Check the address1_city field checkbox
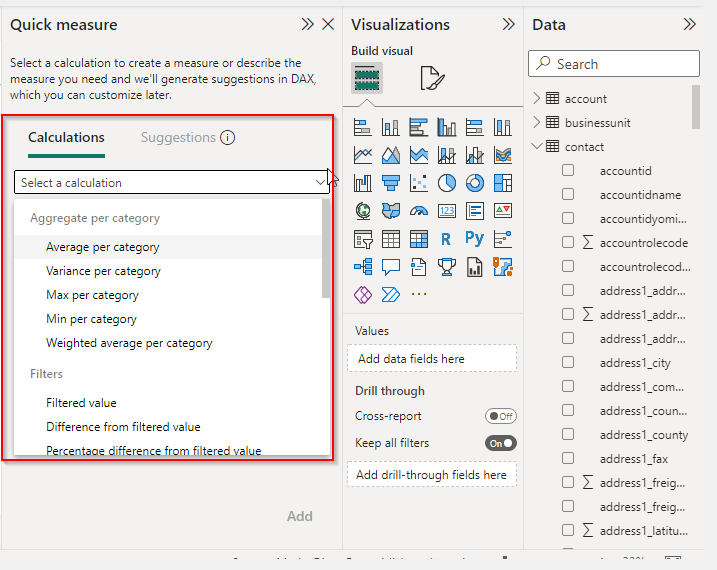 [x=568, y=363]
